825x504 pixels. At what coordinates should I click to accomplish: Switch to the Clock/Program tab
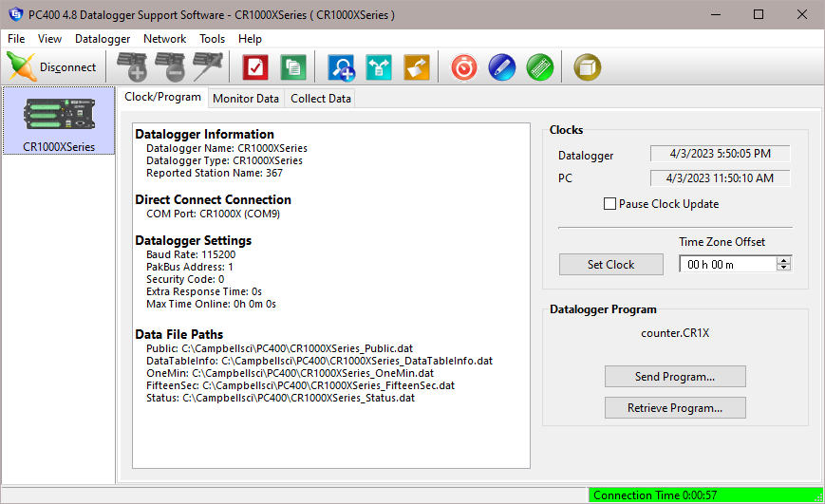(x=162, y=98)
